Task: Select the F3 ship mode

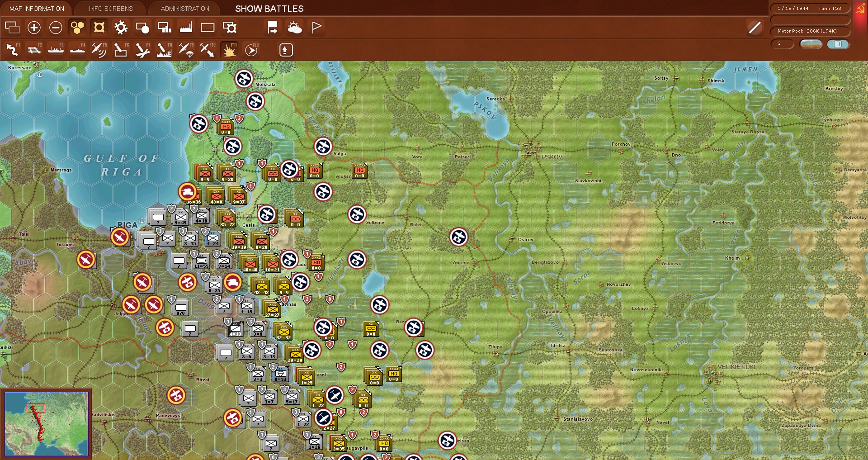Action: click(x=56, y=50)
